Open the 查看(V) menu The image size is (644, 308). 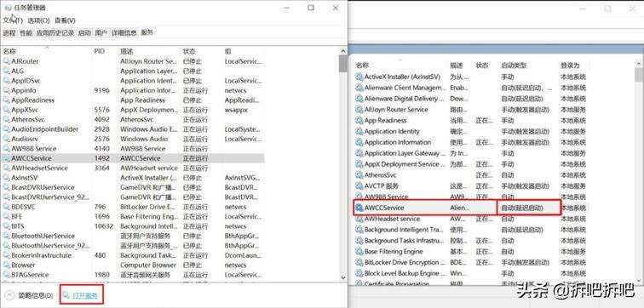(66, 20)
